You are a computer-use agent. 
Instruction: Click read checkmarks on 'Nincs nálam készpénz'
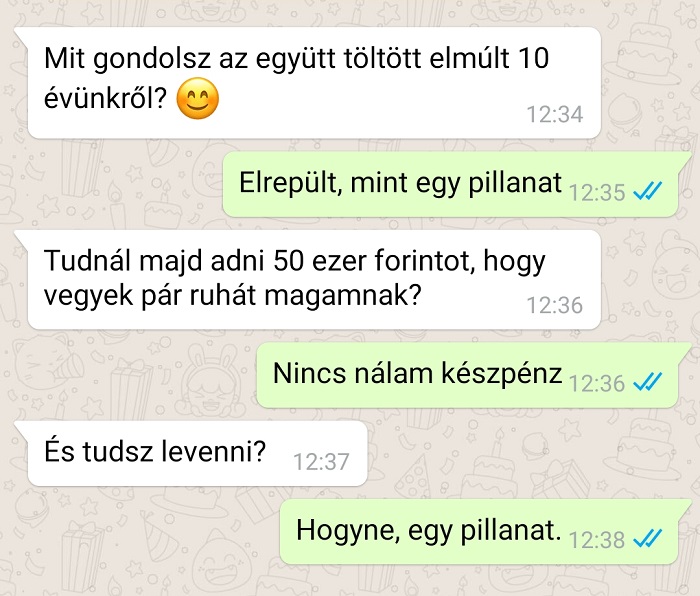648,382
